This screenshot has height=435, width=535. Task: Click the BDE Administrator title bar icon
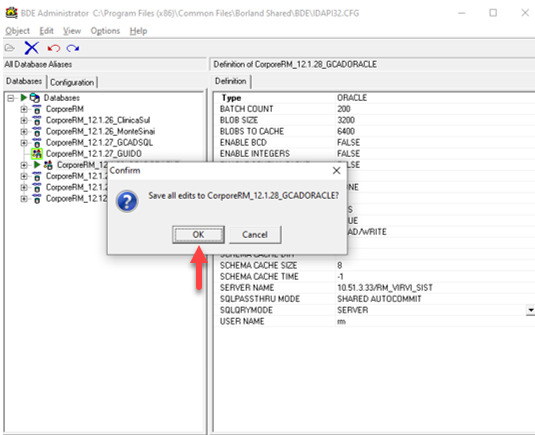[x=11, y=13]
